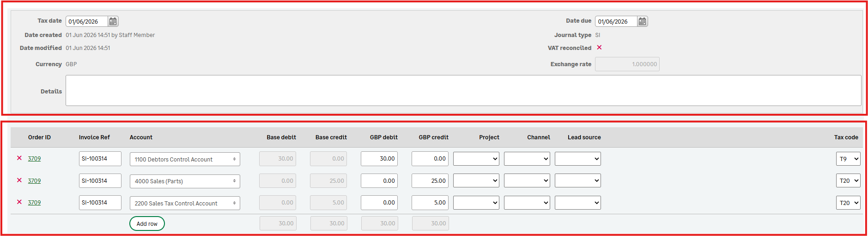The image size is (868, 236).
Task: Expand Lead source dropdown in Sales Tax Control row
Action: tap(578, 203)
